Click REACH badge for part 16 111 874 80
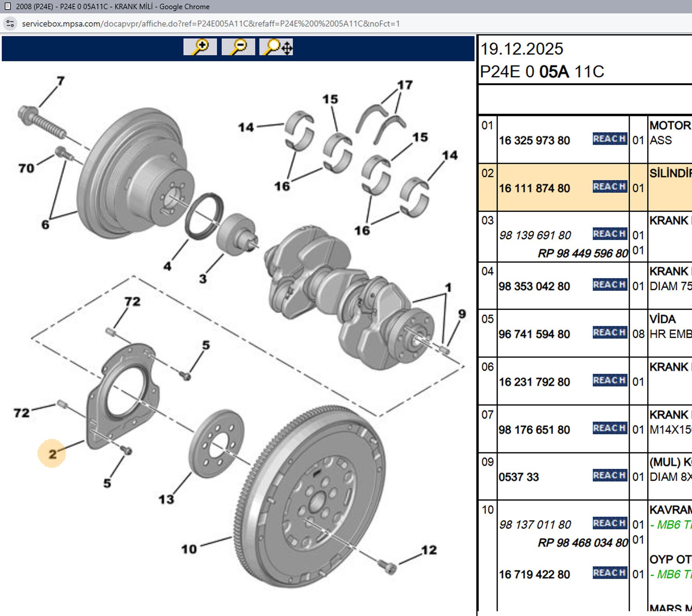The image size is (692, 616). pos(609,186)
